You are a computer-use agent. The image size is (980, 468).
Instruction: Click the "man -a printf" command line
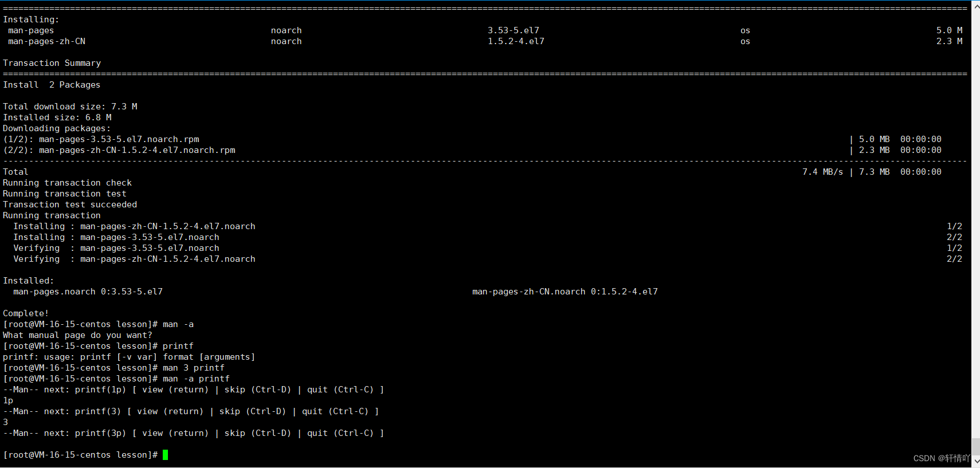116,379
